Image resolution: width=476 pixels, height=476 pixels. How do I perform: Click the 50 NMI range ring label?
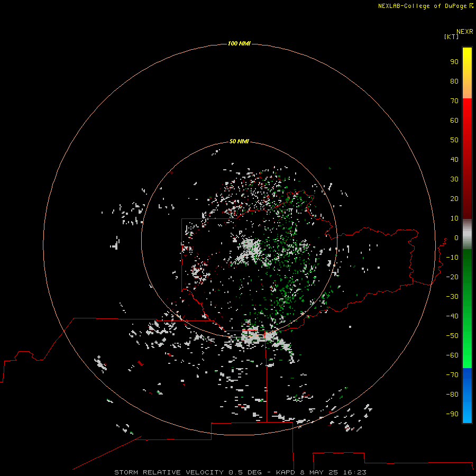239,141
